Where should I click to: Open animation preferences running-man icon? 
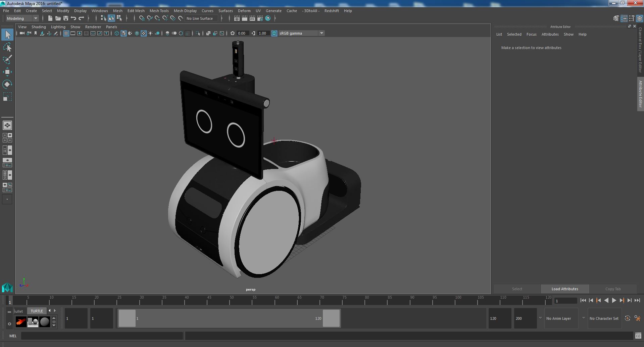point(637,318)
